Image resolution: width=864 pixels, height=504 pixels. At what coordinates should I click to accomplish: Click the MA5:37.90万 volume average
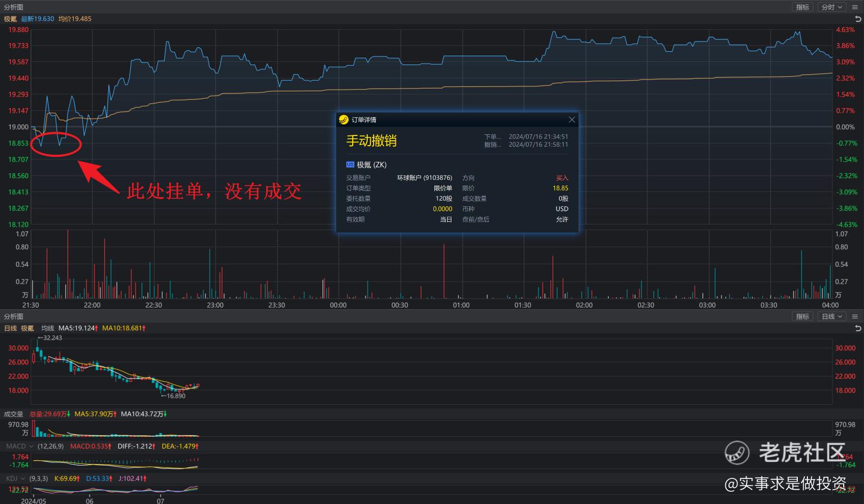click(x=96, y=414)
